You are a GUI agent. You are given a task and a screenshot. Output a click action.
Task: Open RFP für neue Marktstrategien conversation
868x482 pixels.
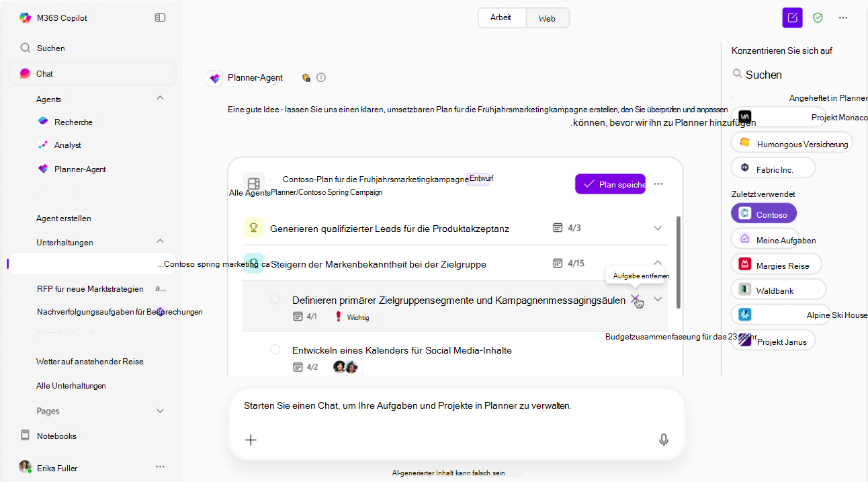pos(90,288)
